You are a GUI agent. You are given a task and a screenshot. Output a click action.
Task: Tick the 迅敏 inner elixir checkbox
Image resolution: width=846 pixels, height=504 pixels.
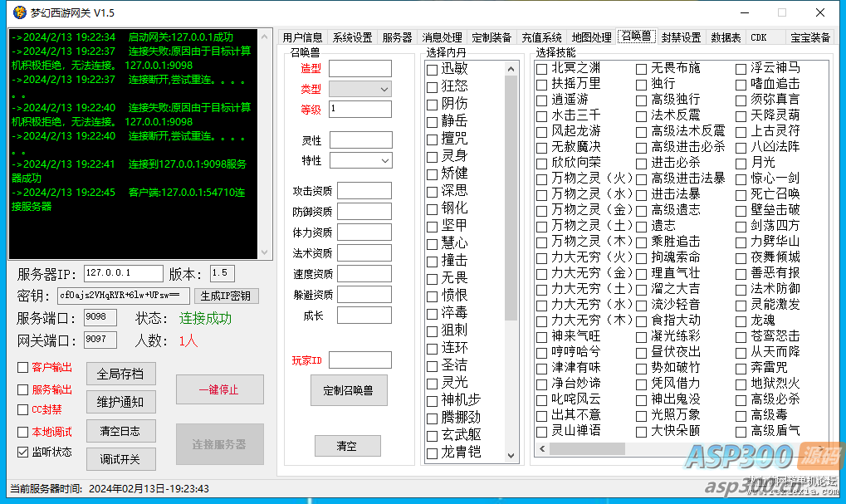pyautogui.click(x=432, y=69)
